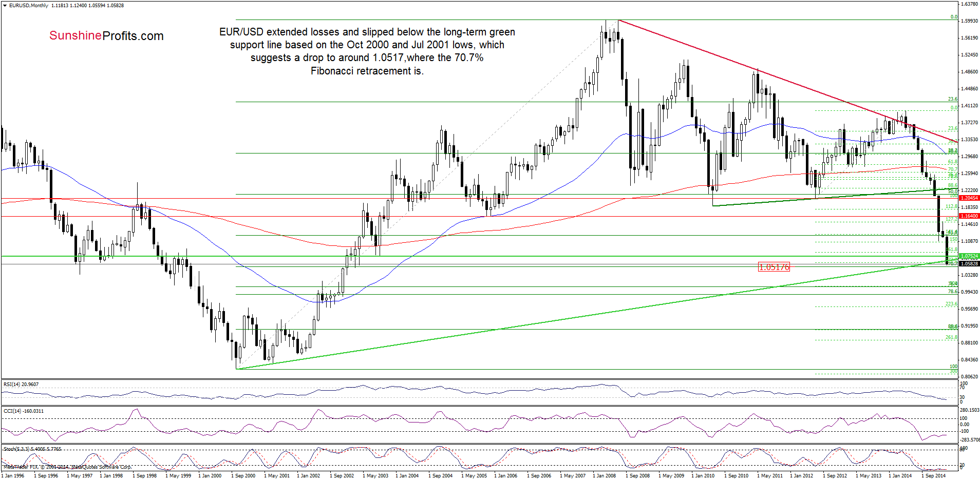The width and height of the screenshot is (980, 480).
Task: Select the Stoch(5,3,3) indicator label
Action: 32,449
